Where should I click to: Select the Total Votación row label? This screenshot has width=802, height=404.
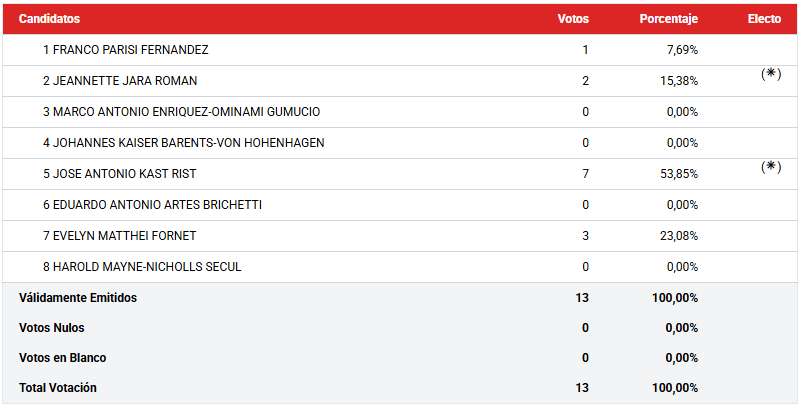pos(58,388)
